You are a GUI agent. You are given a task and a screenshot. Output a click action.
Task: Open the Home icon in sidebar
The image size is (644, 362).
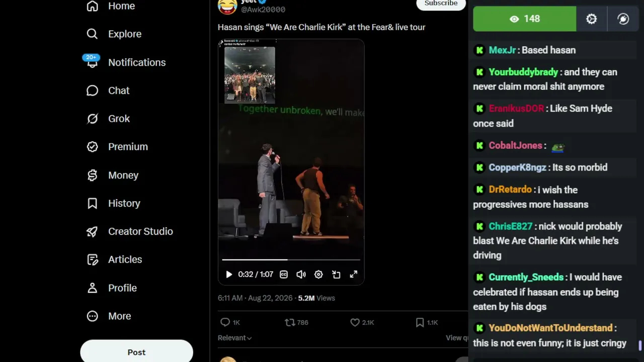click(92, 6)
